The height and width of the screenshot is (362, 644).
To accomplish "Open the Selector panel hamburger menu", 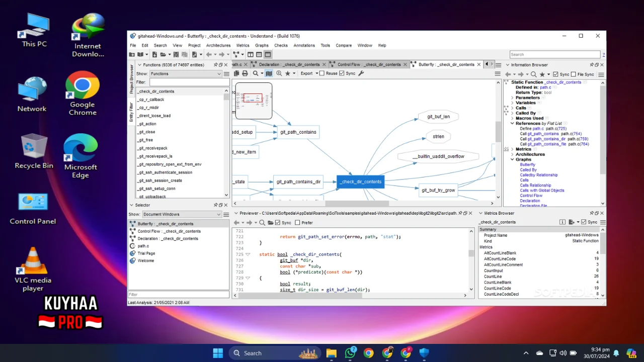I will coord(226,214).
